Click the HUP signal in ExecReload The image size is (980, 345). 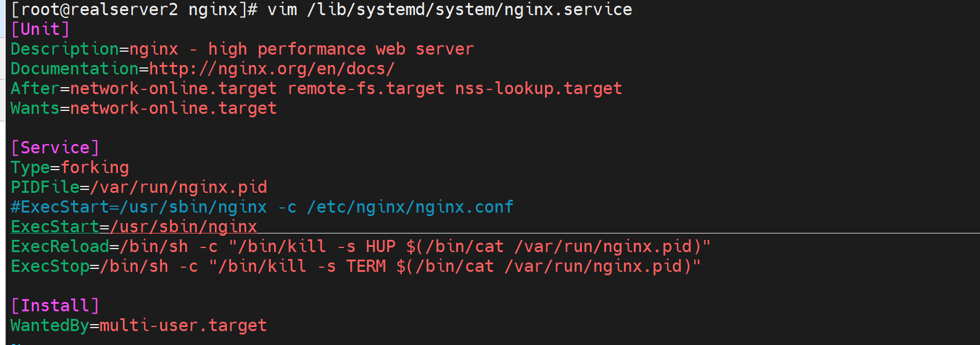click(x=380, y=246)
